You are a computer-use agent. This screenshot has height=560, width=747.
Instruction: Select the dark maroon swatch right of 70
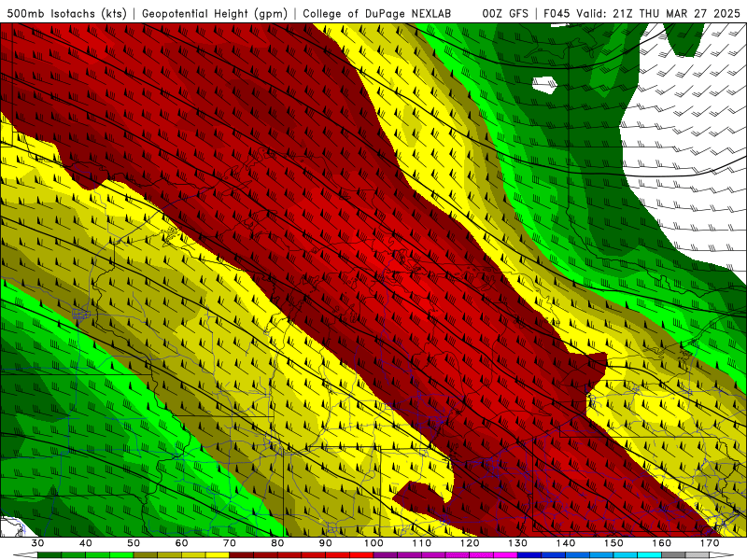tap(242, 555)
